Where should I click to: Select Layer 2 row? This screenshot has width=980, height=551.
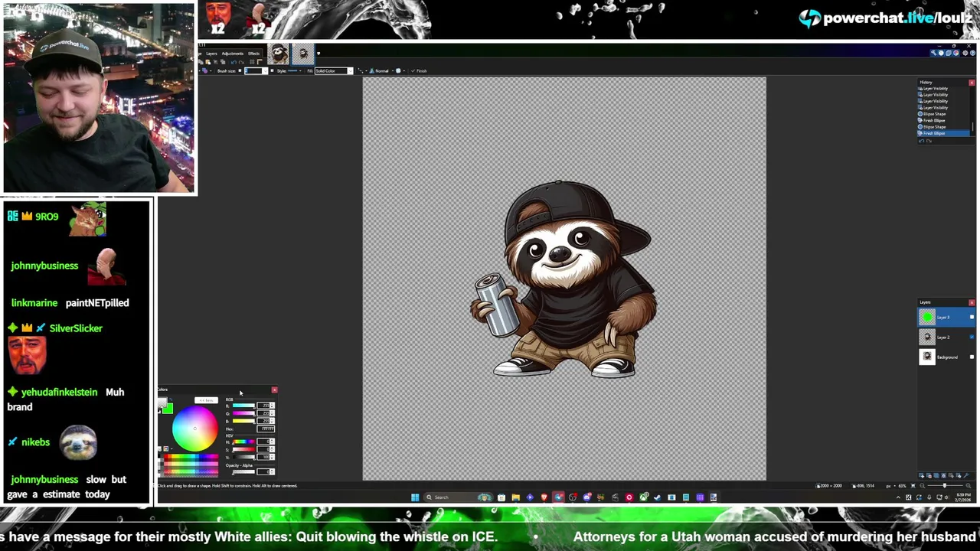tap(946, 337)
